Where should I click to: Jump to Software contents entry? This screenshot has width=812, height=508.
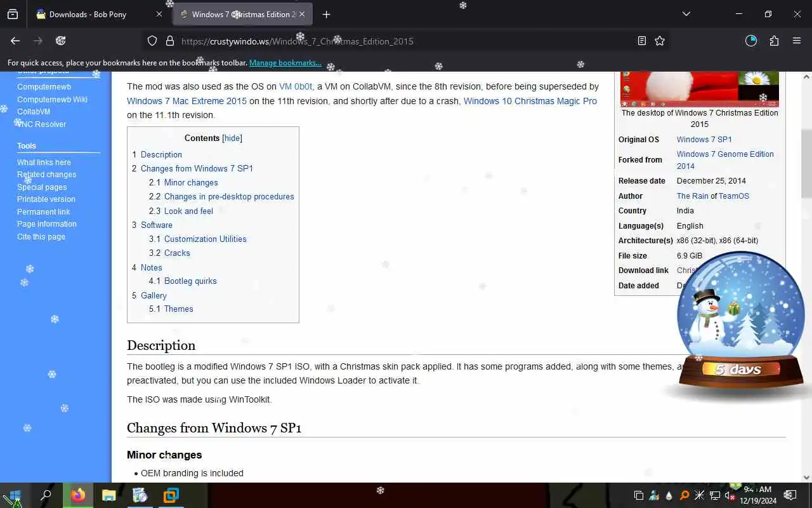(x=157, y=225)
